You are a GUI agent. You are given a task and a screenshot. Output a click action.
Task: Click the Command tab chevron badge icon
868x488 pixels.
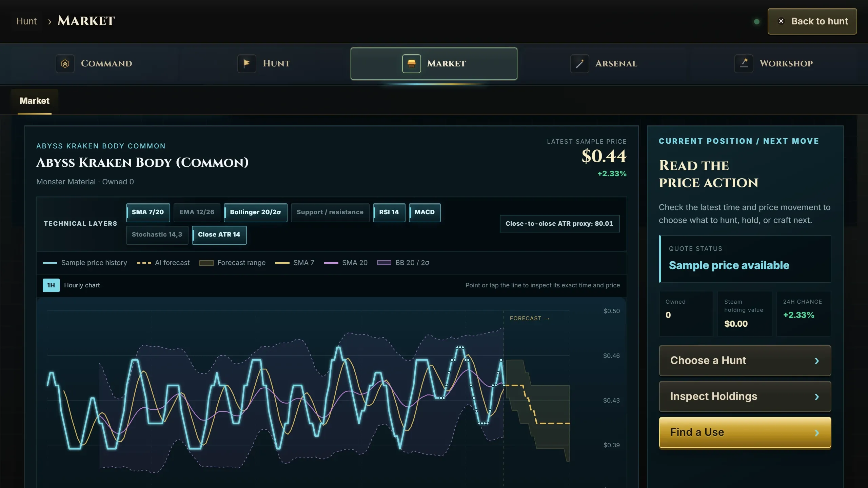[x=65, y=63]
